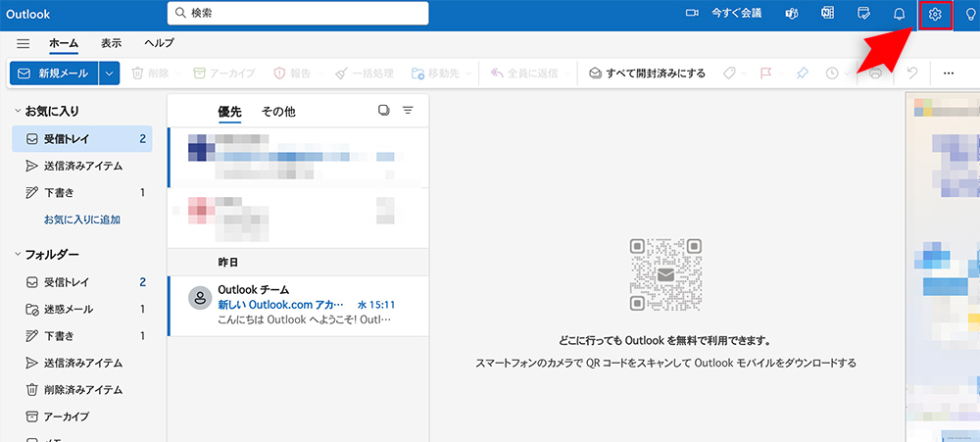980x442 pixels.
Task: Click the 新規メール button
Action: tap(54, 74)
